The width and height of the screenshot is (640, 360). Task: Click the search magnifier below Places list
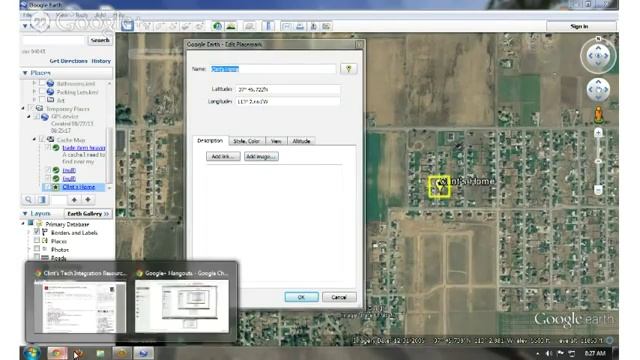pos(28,200)
